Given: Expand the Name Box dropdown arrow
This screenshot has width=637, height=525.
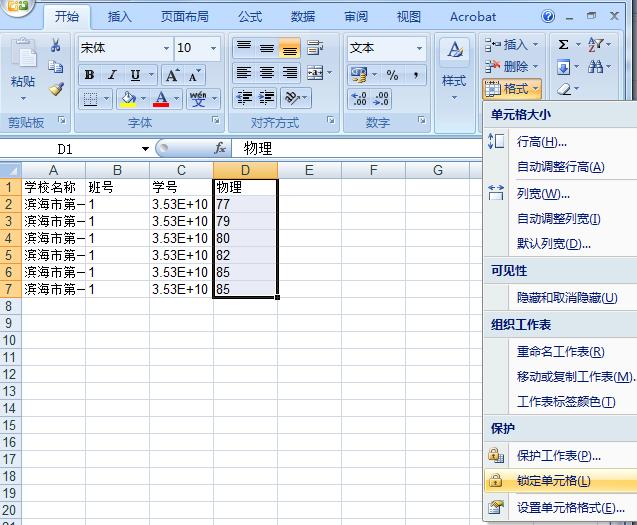Looking at the screenshot, I should pyautogui.click(x=145, y=149).
